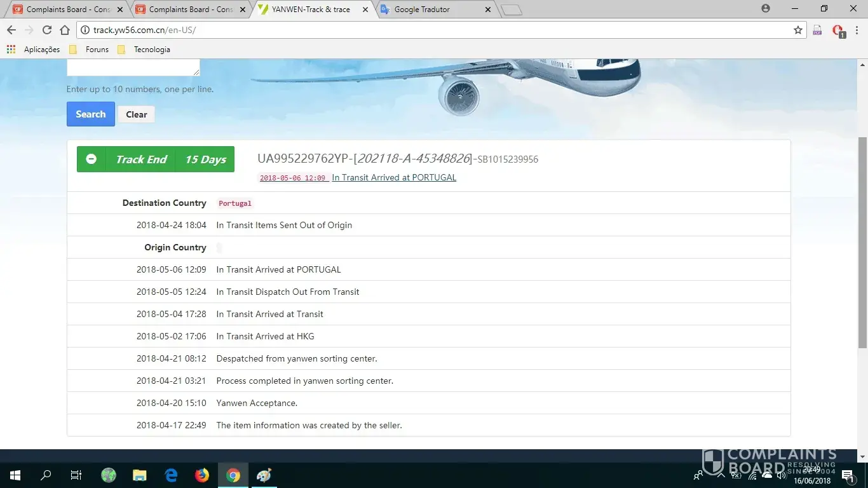This screenshot has height=488, width=868.
Task: Click the 2018-05-06 12:09 timestamp link
Action: pyautogui.click(x=293, y=179)
